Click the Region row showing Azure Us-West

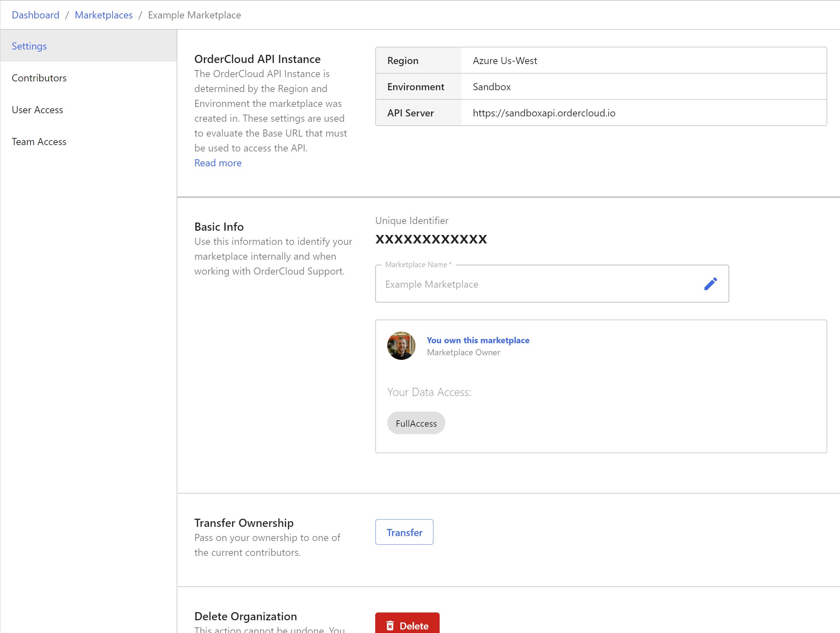[x=505, y=61]
